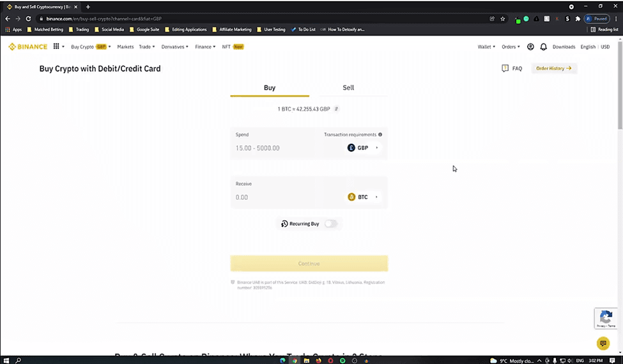Open the black S extension icon
Image resolution: width=623 pixels, height=364 pixels.
(x=567, y=19)
